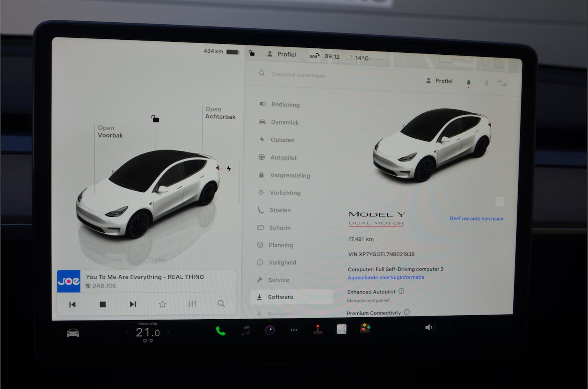This screenshot has width=588, height=389.
Task: Toggle the door lock icon above car
Action: 155,118
